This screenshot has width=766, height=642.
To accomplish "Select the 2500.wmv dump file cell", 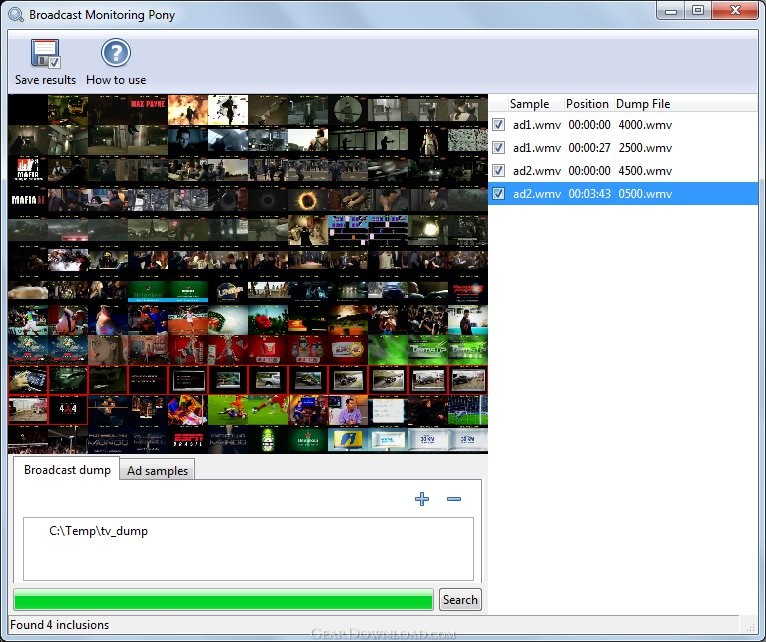I will point(645,148).
